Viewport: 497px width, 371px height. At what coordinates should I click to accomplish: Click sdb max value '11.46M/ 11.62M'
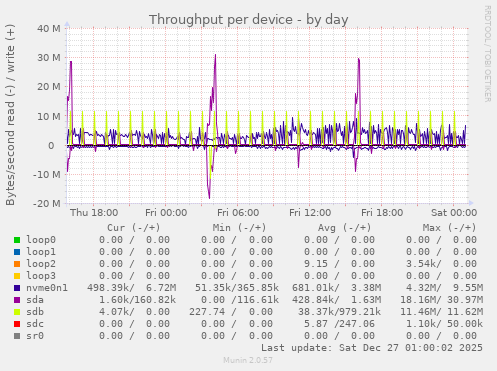[441, 312]
